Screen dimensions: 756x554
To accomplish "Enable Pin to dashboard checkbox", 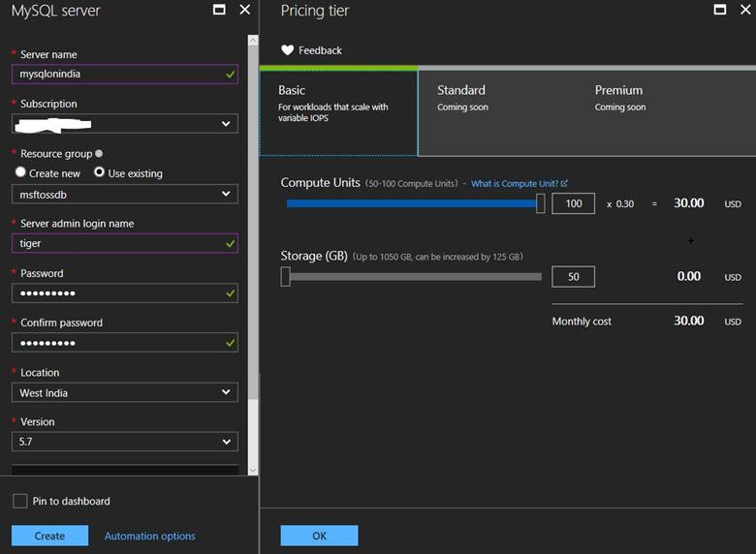I will pyautogui.click(x=20, y=501).
